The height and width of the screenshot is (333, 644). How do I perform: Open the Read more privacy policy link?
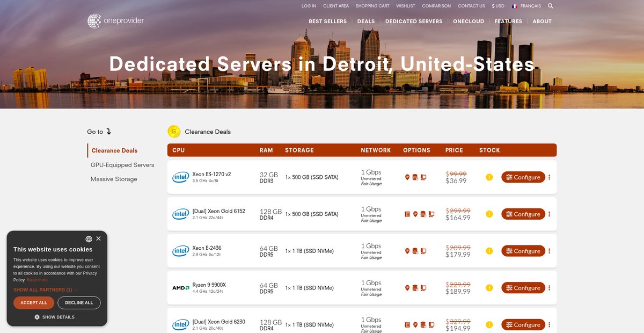click(x=37, y=280)
